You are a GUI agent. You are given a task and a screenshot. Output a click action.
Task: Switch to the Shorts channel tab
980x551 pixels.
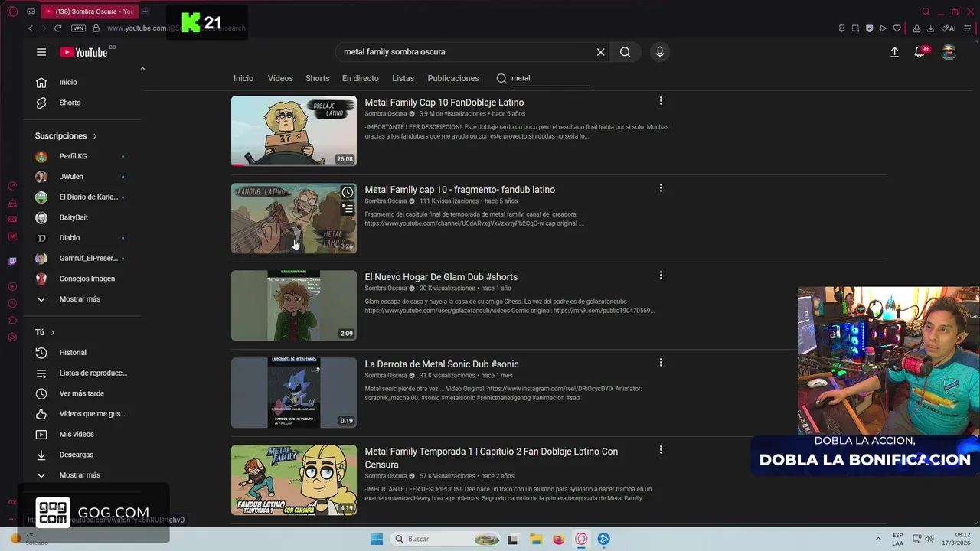pyautogui.click(x=317, y=78)
